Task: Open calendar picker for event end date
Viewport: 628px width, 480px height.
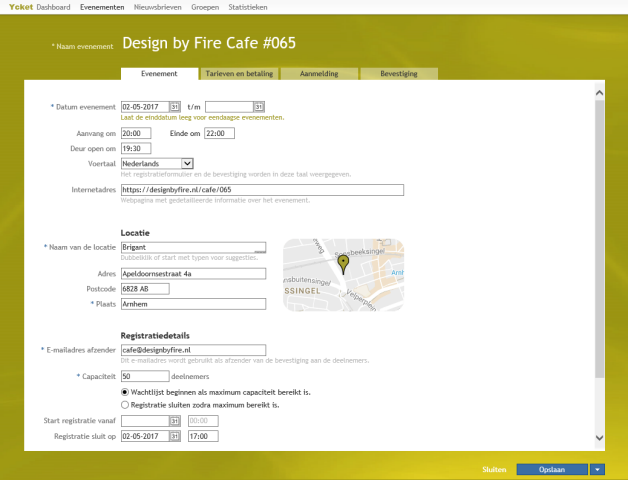Action: pyautogui.click(x=258, y=106)
